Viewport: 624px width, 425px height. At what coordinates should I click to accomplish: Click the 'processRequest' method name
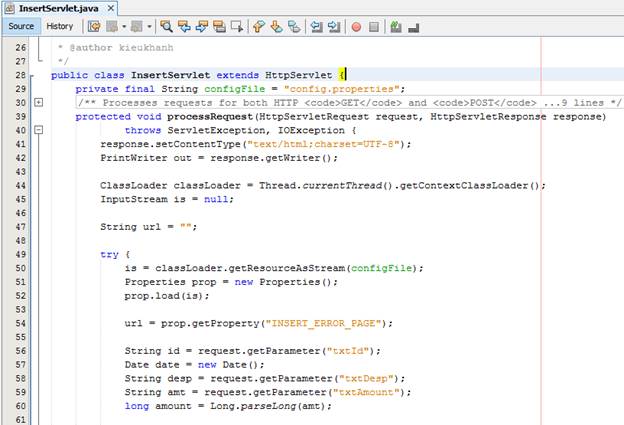(210, 117)
